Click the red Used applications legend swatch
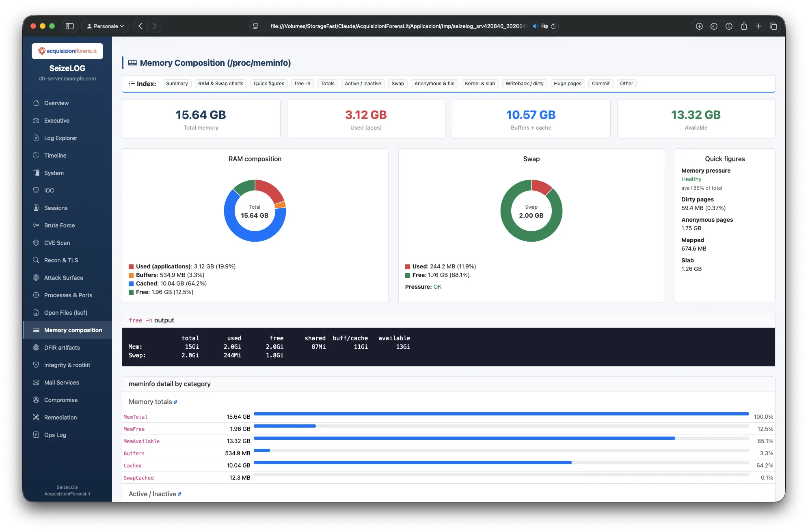This screenshot has width=808, height=532. coord(131,267)
